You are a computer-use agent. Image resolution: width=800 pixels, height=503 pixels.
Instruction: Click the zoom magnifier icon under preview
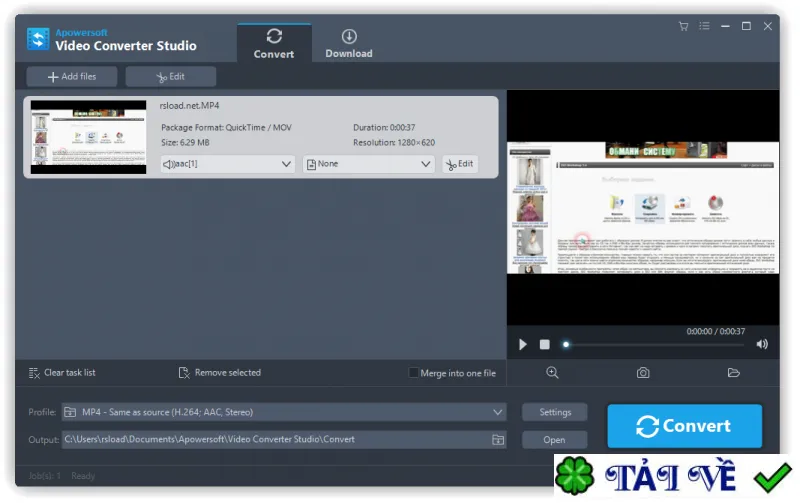552,373
